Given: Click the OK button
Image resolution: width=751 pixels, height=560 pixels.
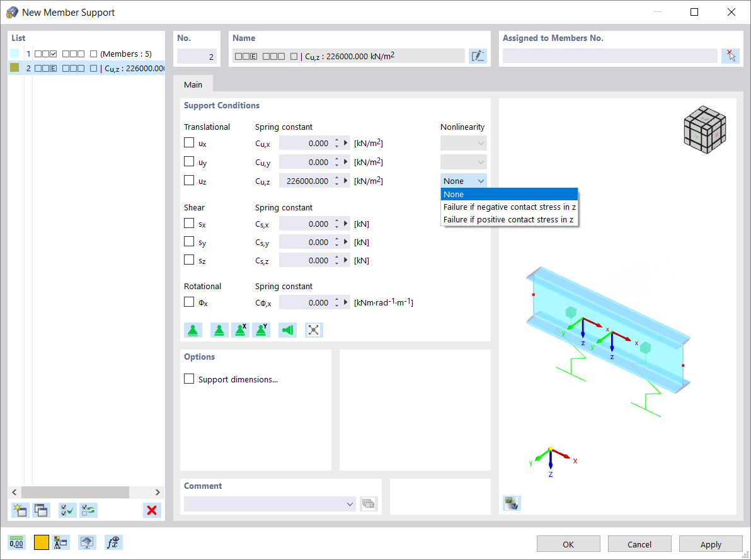Looking at the screenshot, I should click(x=568, y=544).
